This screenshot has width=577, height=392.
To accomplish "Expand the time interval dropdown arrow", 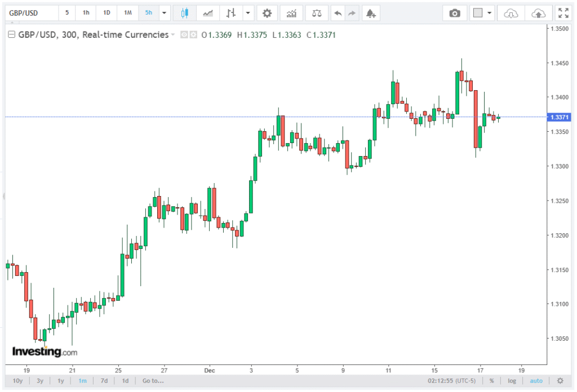I will (164, 13).
